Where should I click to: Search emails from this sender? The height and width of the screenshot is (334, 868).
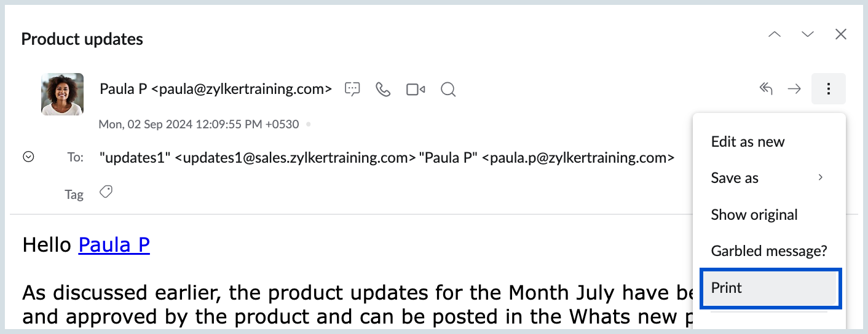tap(448, 90)
